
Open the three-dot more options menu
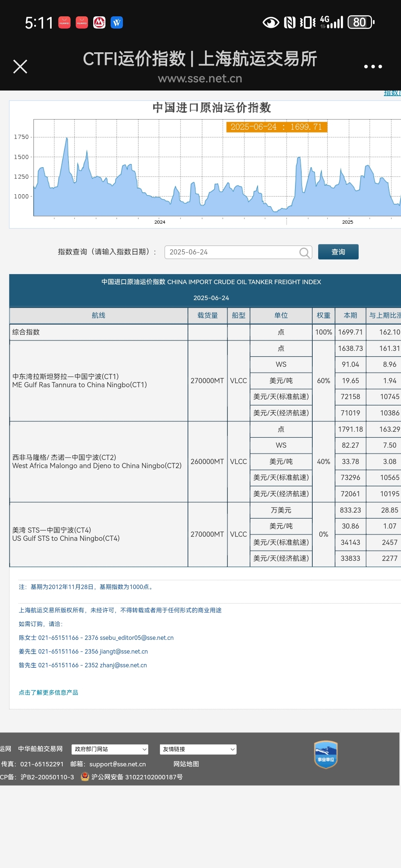(x=373, y=67)
